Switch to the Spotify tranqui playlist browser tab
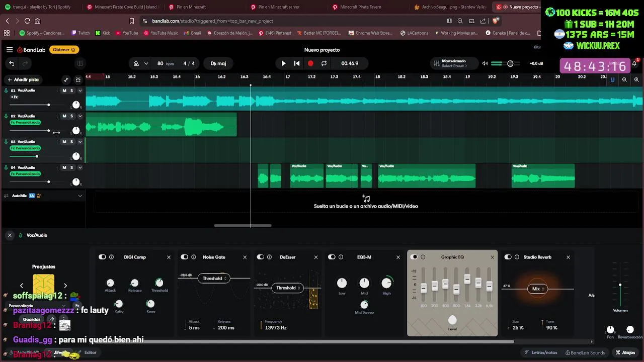 click(x=42, y=7)
